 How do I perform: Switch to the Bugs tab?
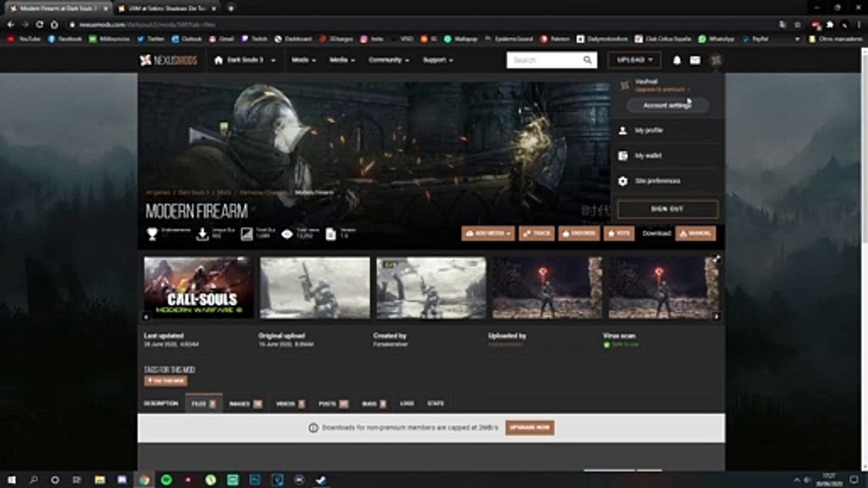click(x=374, y=404)
